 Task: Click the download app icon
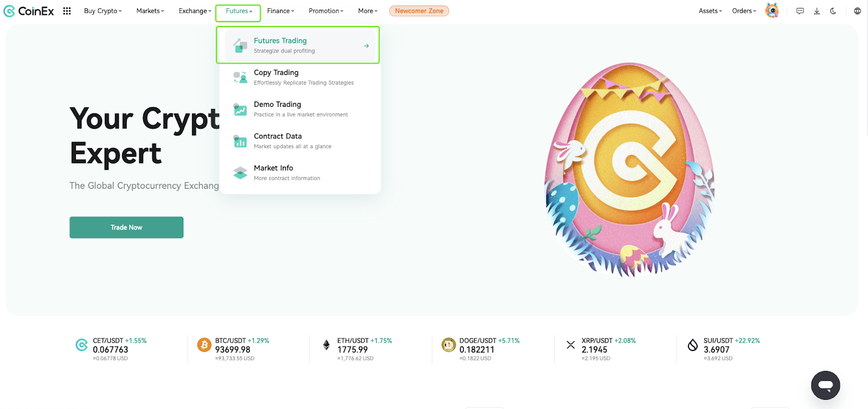pos(816,11)
